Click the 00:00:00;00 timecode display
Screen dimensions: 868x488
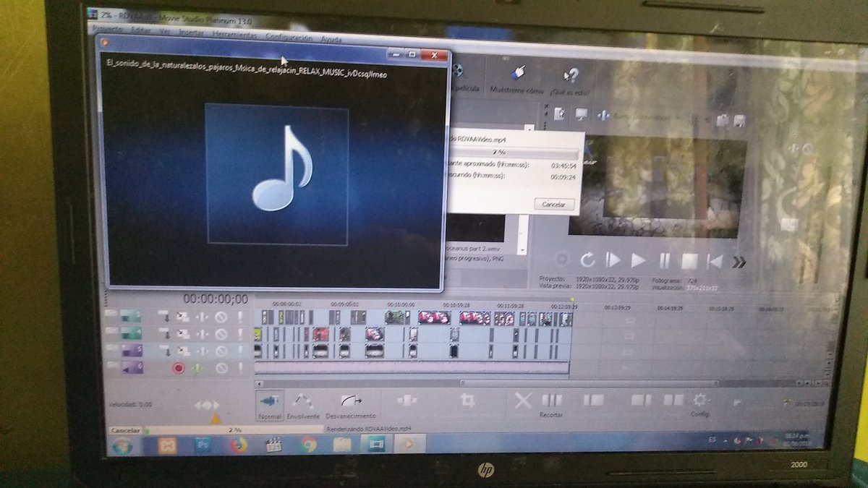[215, 299]
